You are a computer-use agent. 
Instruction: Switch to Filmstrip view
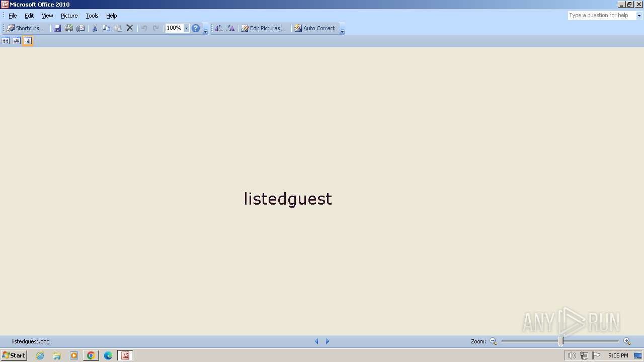click(17, 41)
